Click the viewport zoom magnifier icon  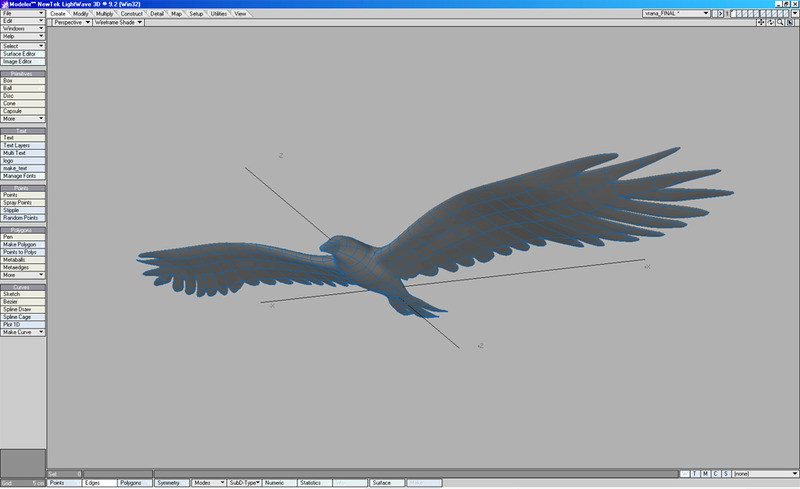click(781, 22)
